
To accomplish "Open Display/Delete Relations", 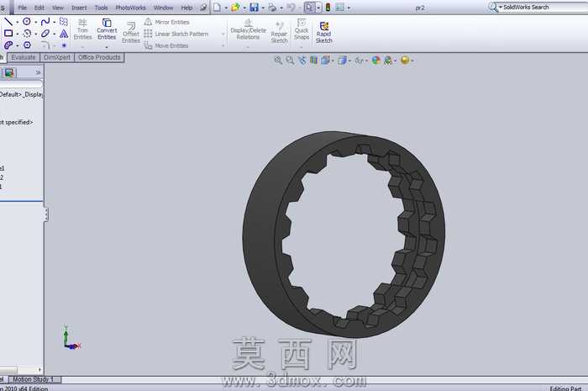I will coord(248,29).
